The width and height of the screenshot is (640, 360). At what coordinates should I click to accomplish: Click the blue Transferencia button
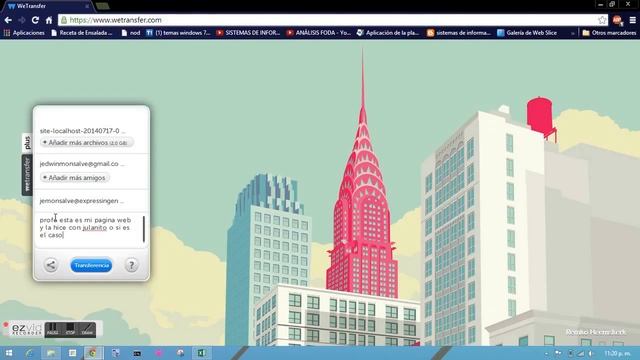(x=91, y=265)
